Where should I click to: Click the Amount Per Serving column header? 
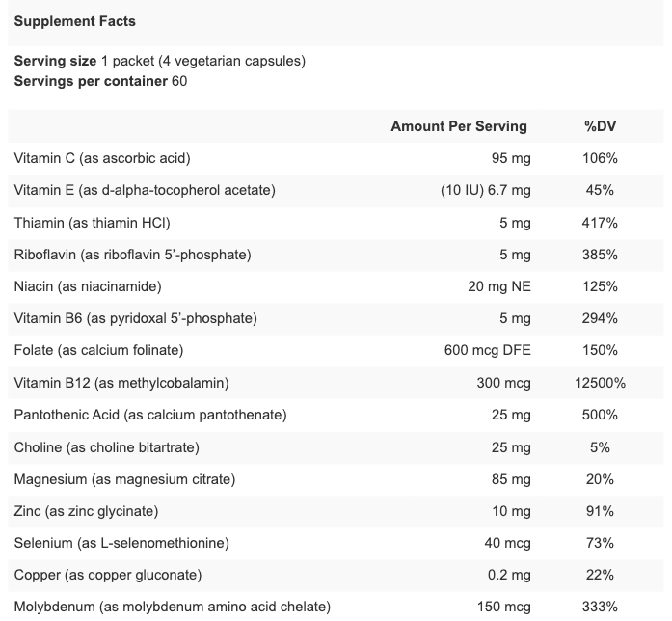pyautogui.click(x=459, y=126)
